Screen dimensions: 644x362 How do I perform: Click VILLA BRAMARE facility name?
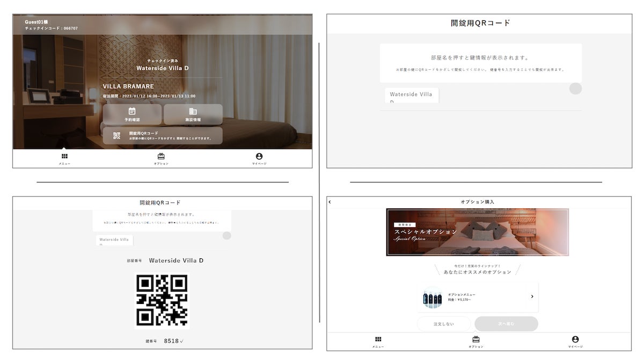point(128,86)
